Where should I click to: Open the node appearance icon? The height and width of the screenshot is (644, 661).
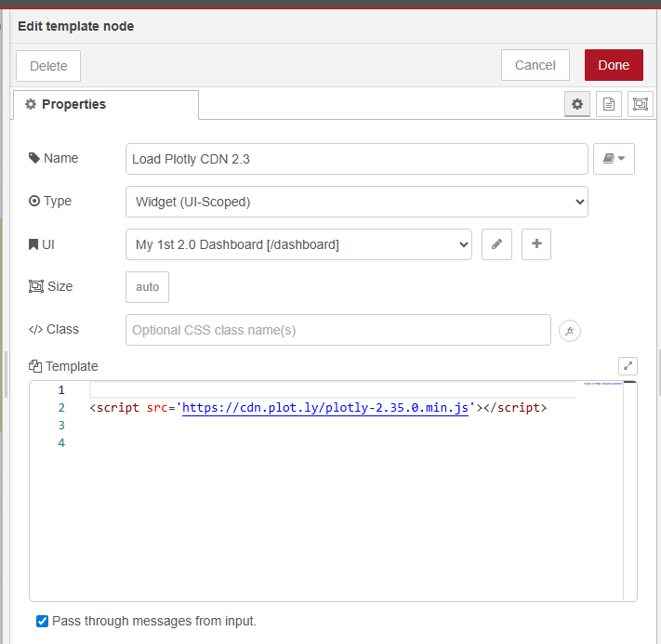pos(641,104)
